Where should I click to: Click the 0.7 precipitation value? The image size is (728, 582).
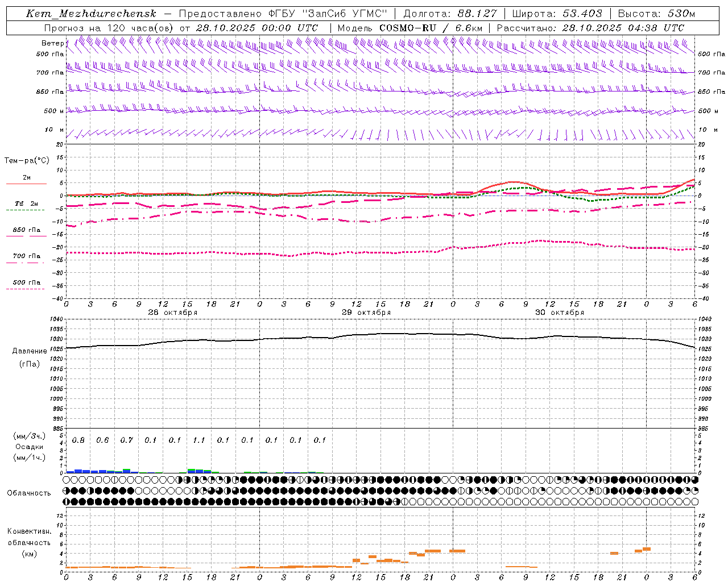tap(126, 440)
